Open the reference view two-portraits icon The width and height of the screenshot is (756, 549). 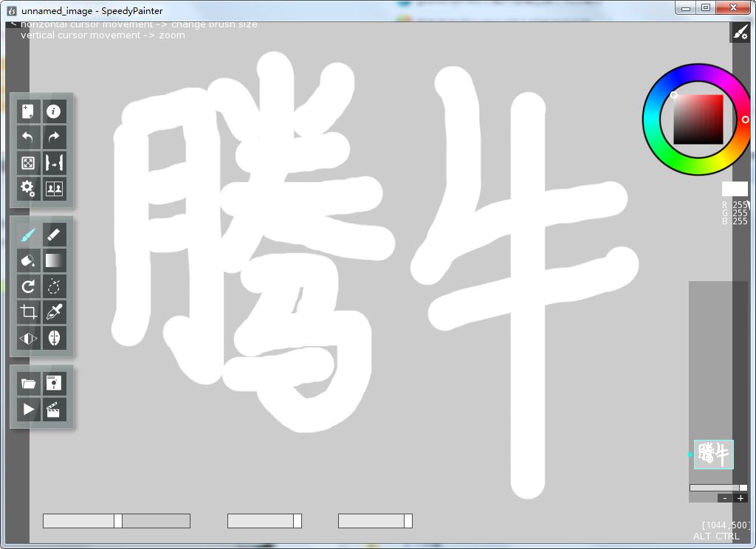(x=54, y=188)
